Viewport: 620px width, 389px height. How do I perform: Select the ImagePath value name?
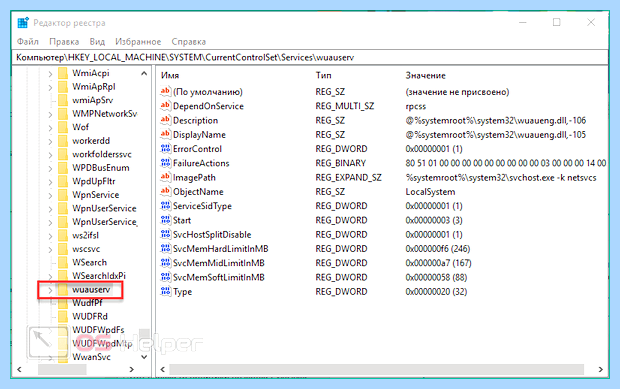click(194, 178)
